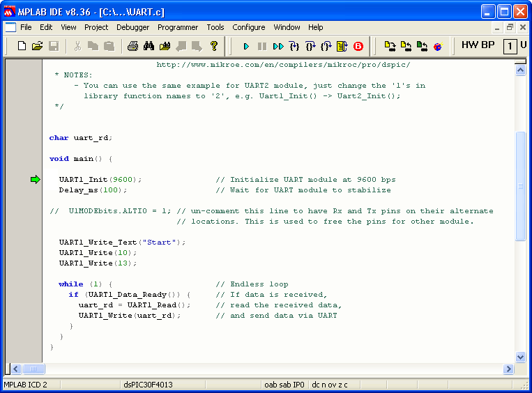Click the document system menu icon
The width and height of the screenshot is (532, 393).
pos(10,27)
